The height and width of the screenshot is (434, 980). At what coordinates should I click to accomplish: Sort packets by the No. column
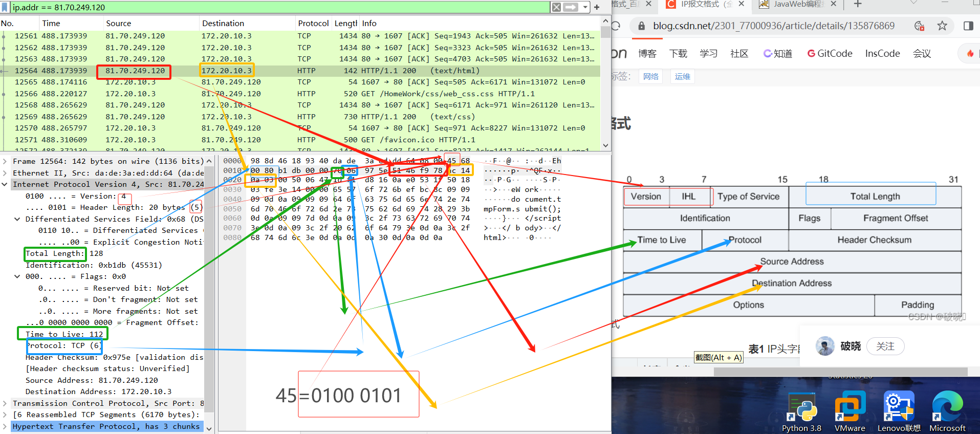coord(19,24)
